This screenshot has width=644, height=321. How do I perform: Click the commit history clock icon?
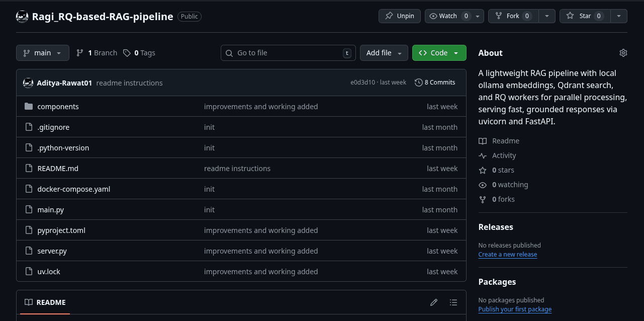click(x=418, y=83)
